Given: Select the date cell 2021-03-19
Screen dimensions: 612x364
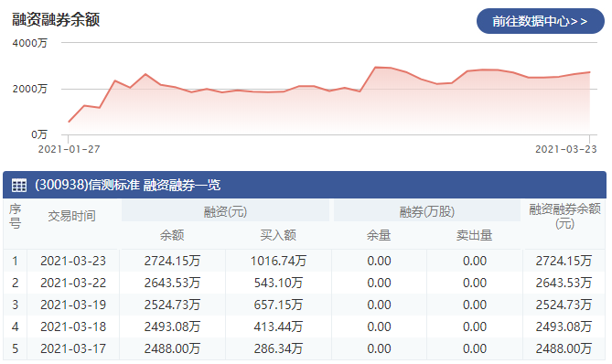Looking at the screenshot, I should click(x=73, y=305).
